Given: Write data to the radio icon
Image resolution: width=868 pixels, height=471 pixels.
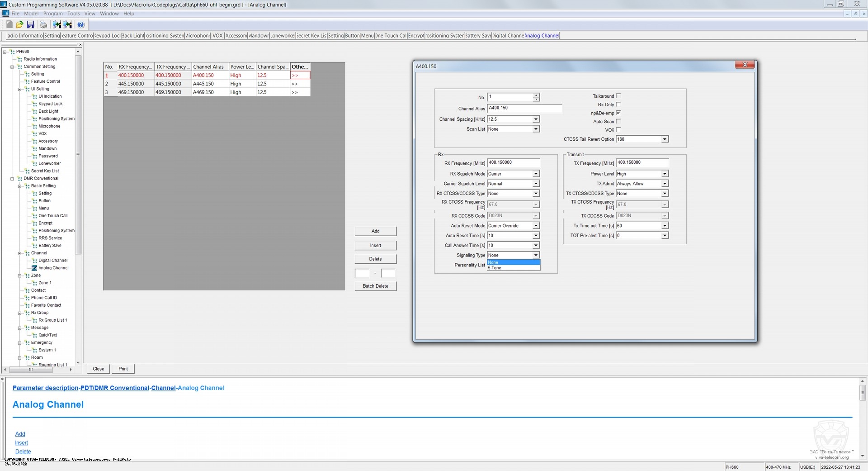Looking at the screenshot, I should (68, 24).
